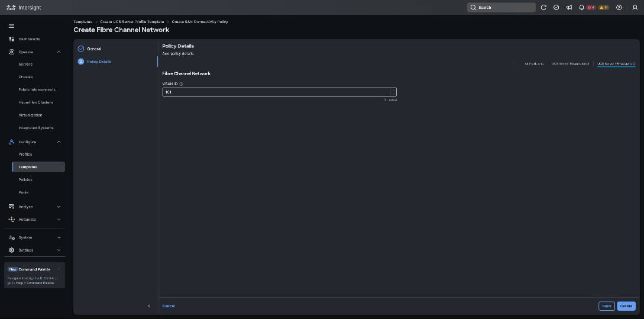Select Templates under Configure
The image size is (644, 319).
[x=38, y=167]
